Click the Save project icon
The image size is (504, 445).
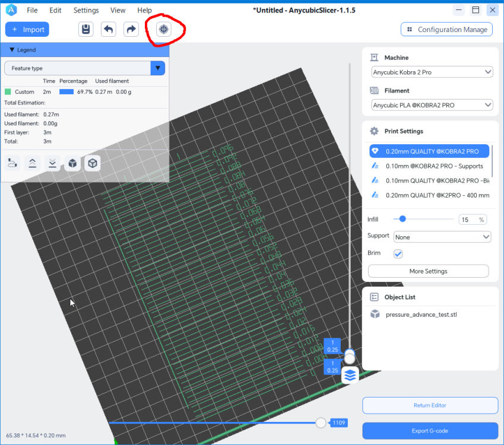coord(86,29)
